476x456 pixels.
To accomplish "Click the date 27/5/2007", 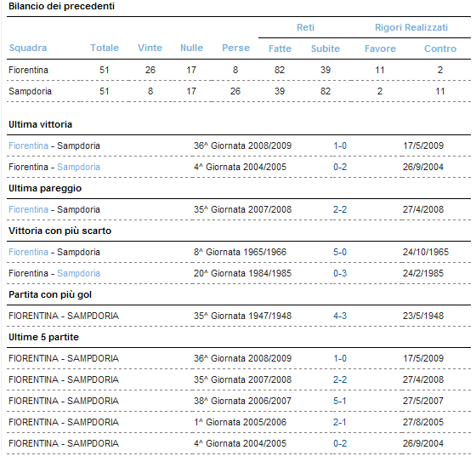I will pos(423,401).
